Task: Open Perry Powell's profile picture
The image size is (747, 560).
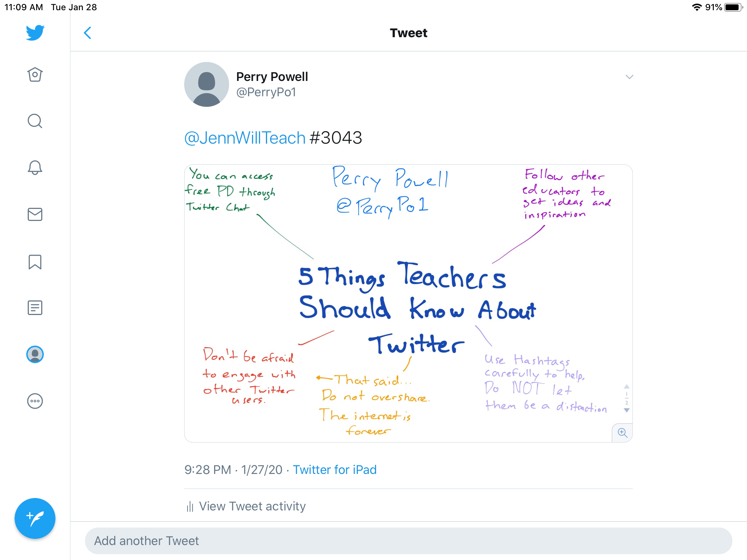Action: point(206,84)
